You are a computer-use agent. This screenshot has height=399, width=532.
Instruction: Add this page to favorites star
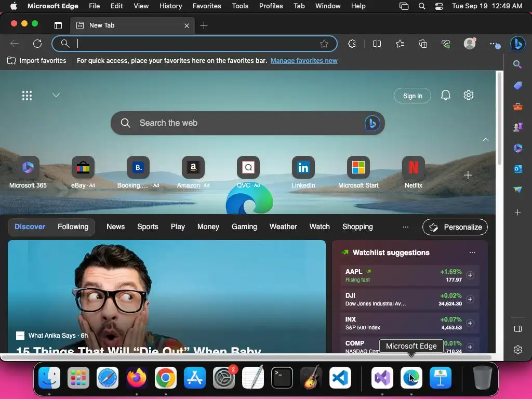point(324,44)
